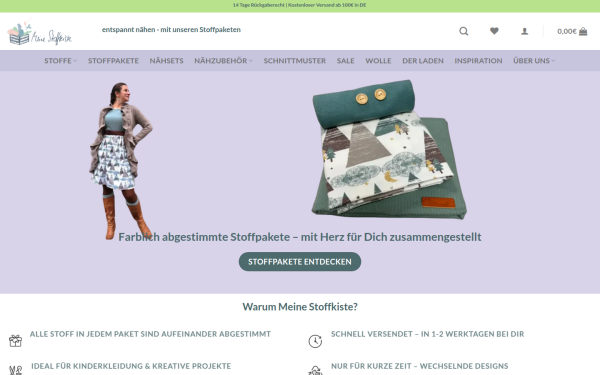Open the search magnifier icon
This screenshot has width=600, height=375.
pyautogui.click(x=463, y=31)
